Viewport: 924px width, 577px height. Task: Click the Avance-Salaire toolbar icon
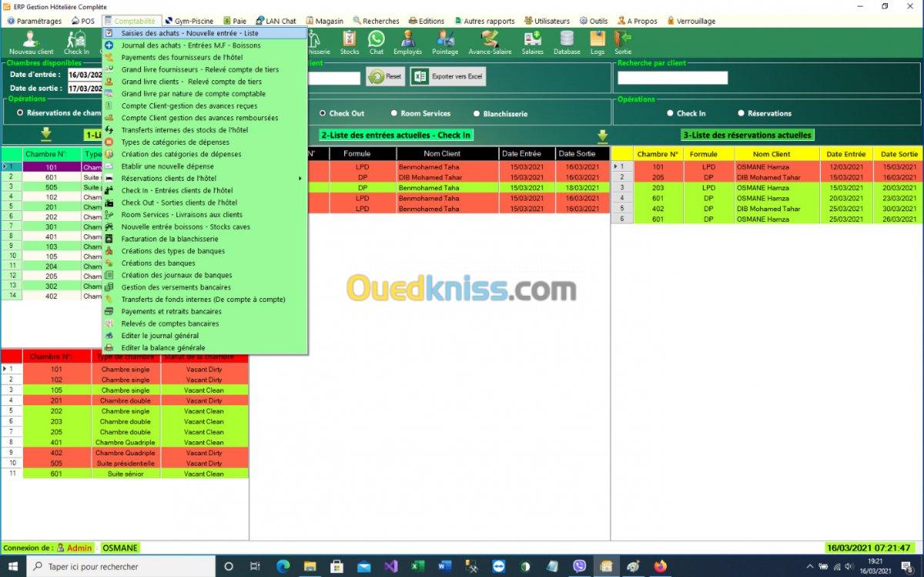(489, 42)
